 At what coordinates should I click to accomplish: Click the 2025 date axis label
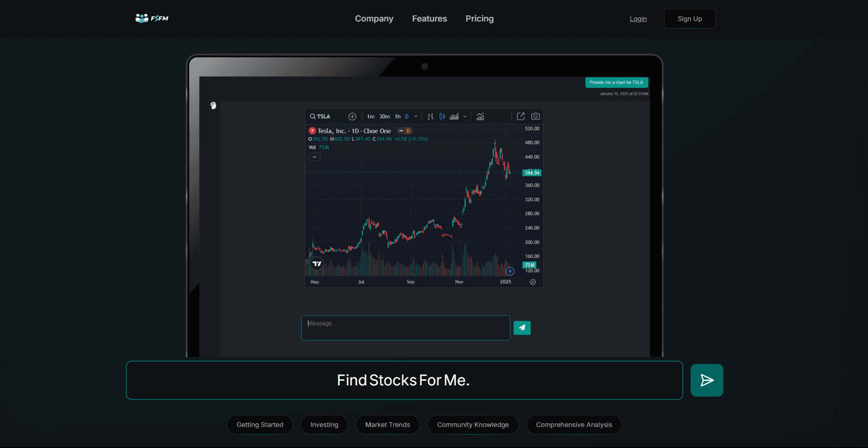pyautogui.click(x=505, y=282)
